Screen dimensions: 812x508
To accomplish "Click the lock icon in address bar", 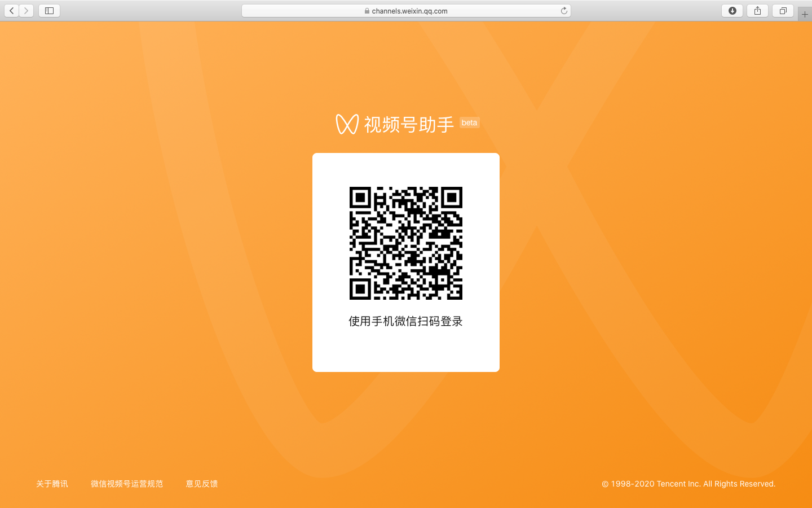I will tap(367, 11).
